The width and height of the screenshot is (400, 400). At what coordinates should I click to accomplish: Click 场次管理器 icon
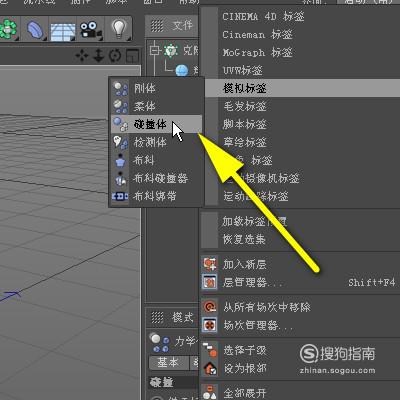[x=210, y=325]
